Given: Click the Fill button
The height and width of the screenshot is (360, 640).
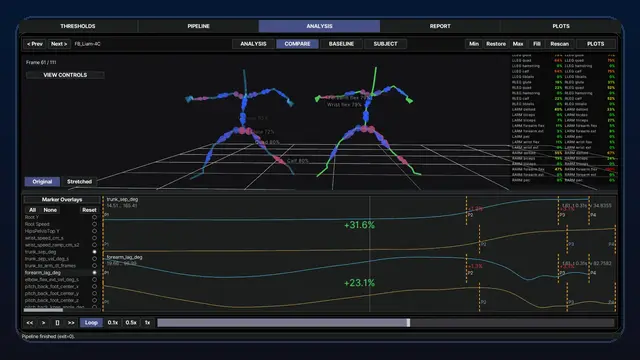Looking at the screenshot, I should 537,44.
